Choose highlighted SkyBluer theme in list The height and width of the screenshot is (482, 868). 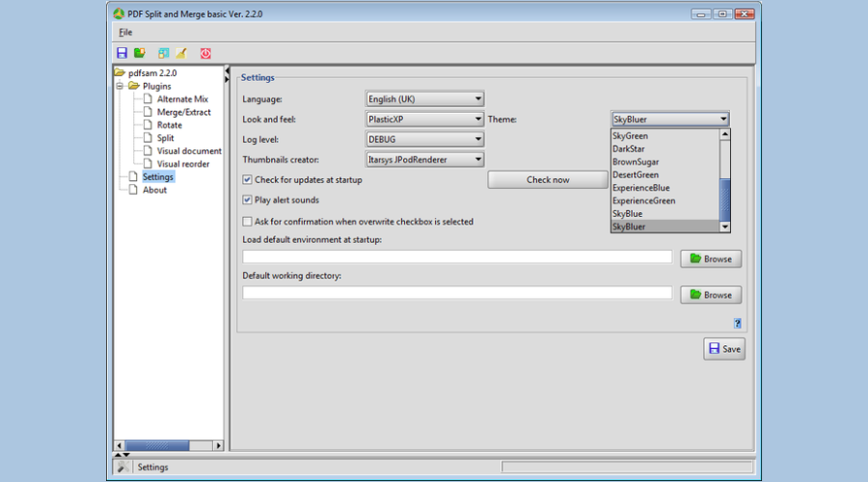tap(665, 227)
